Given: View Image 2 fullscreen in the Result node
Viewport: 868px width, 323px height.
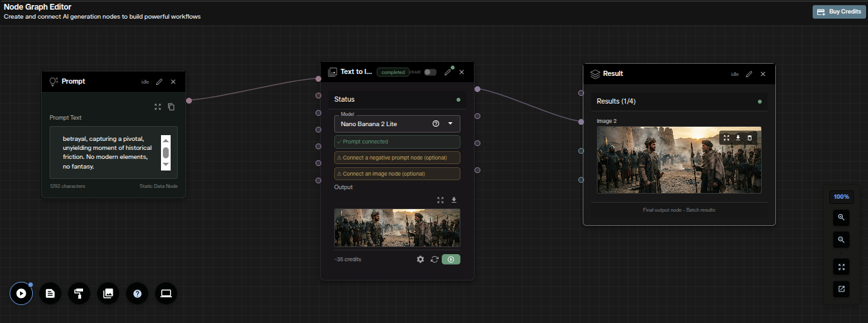Looking at the screenshot, I should point(726,138).
